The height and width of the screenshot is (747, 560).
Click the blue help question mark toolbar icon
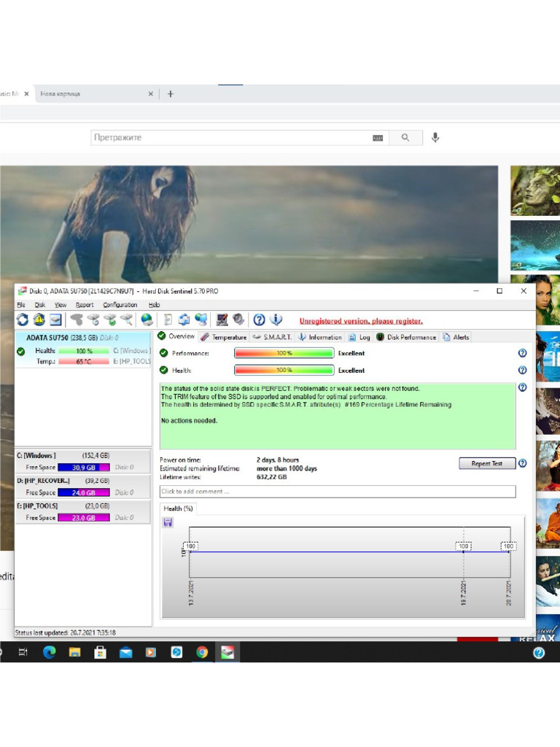click(259, 320)
